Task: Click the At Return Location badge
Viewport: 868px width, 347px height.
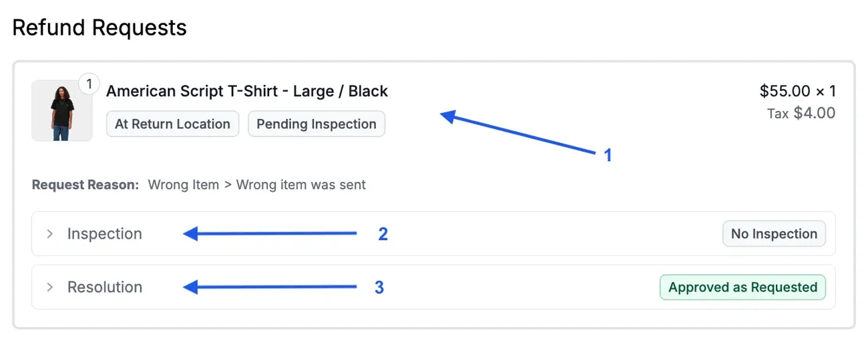Action: click(x=172, y=124)
